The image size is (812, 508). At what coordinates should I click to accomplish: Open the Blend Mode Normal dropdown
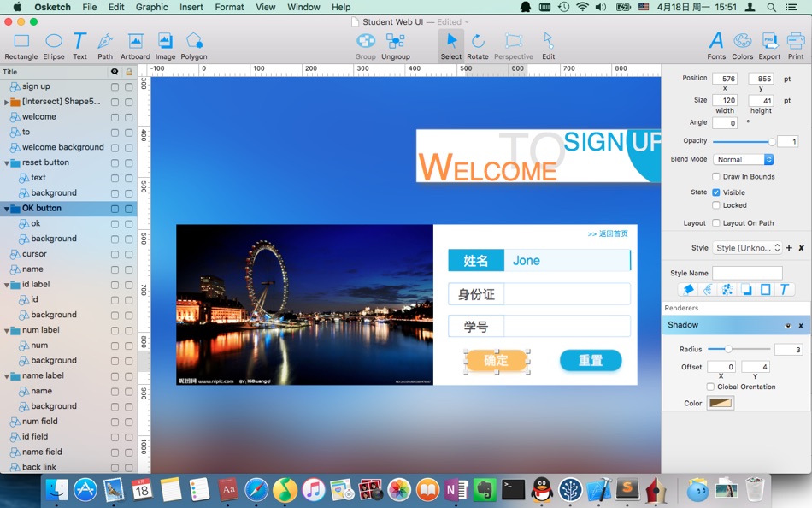743,160
